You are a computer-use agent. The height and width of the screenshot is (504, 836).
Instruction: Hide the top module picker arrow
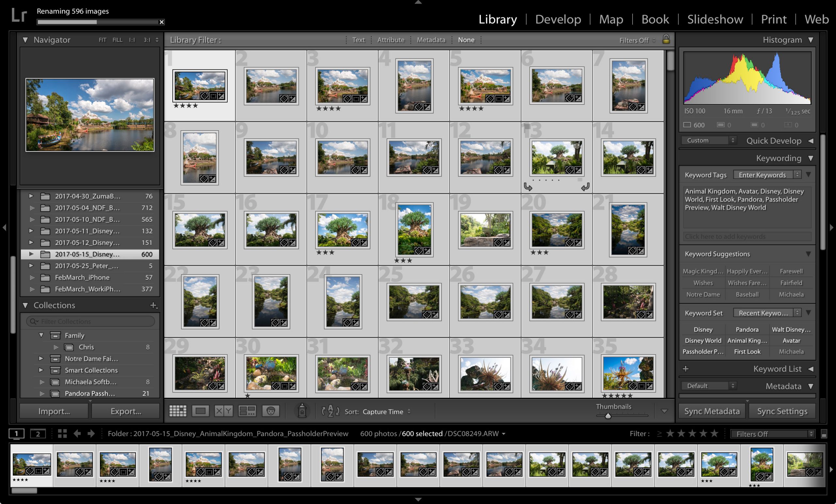coord(418,2)
